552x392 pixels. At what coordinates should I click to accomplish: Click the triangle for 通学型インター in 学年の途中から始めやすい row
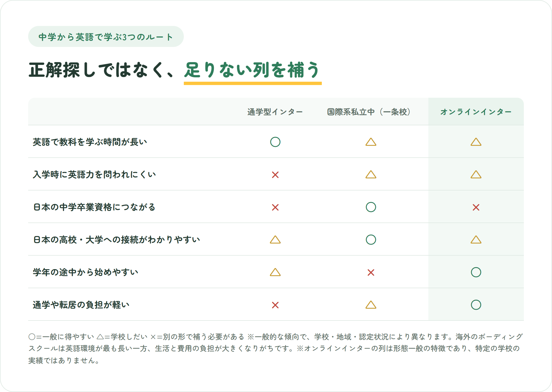click(275, 272)
